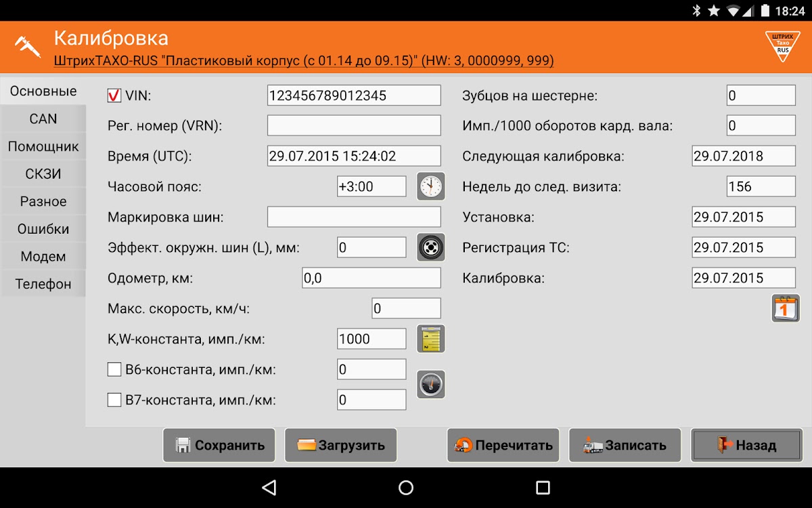812x508 pixels.
Task: Open the K,W-constant calculator icon
Action: pos(430,339)
